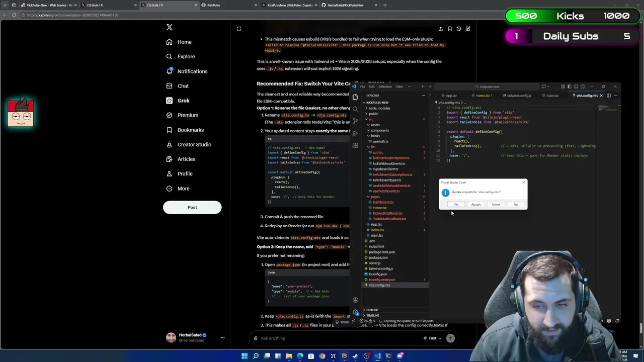Click Grok share conversation icon

[441, 29]
